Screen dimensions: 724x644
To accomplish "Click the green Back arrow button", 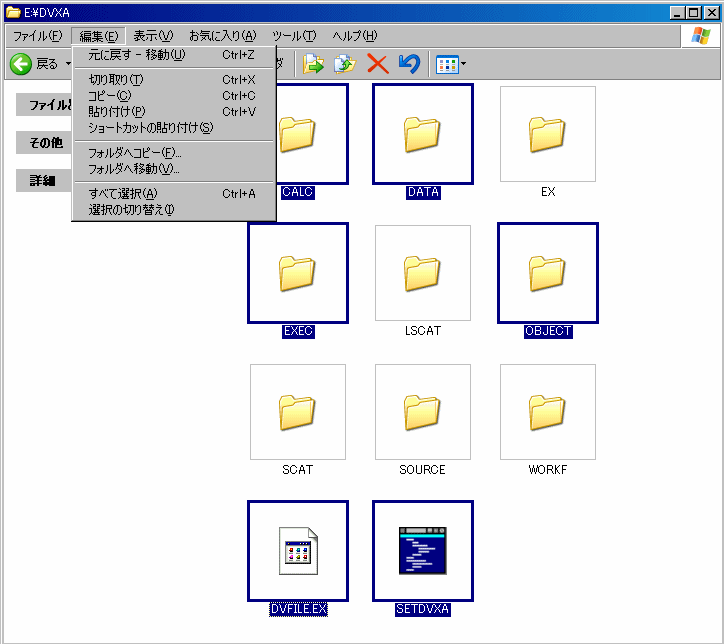I will pos(21,64).
